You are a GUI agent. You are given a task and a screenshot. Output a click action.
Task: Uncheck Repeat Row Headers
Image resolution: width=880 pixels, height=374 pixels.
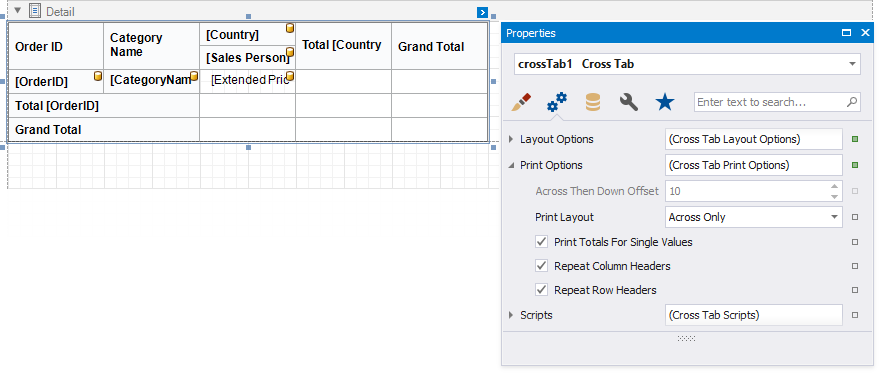[x=542, y=290]
